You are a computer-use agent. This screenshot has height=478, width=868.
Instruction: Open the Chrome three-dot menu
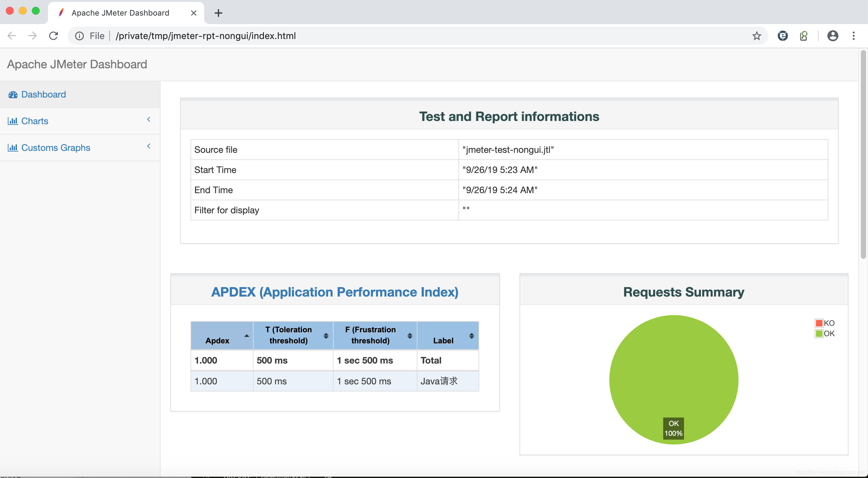[x=853, y=36]
